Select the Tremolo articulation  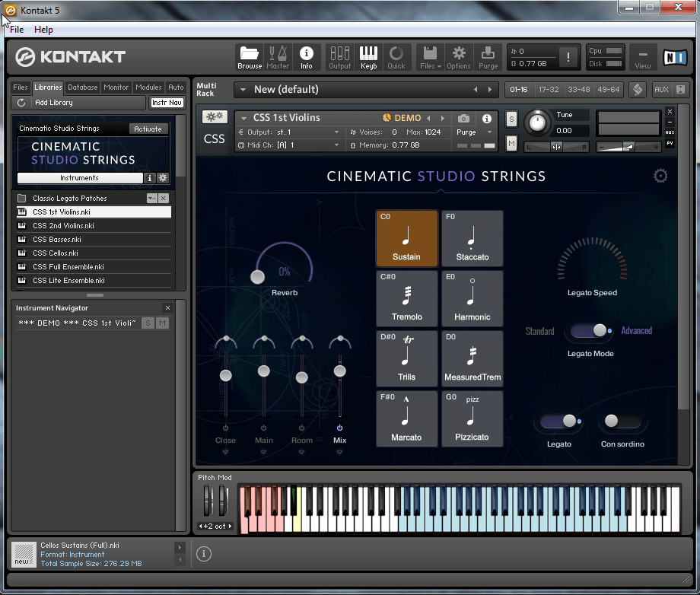(406, 298)
